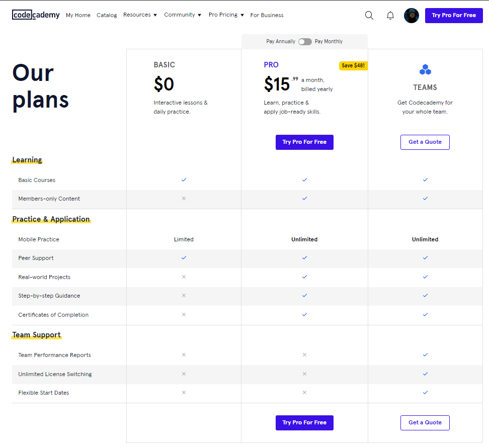Expand the Community dropdown menu
The image size is (489, 448).
(183, 15)
